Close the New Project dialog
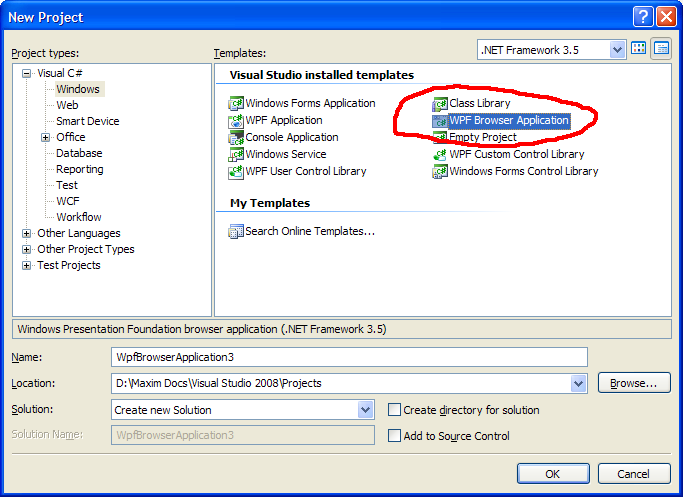The height and width of the screenshot is (497, 683). [666, 17]
